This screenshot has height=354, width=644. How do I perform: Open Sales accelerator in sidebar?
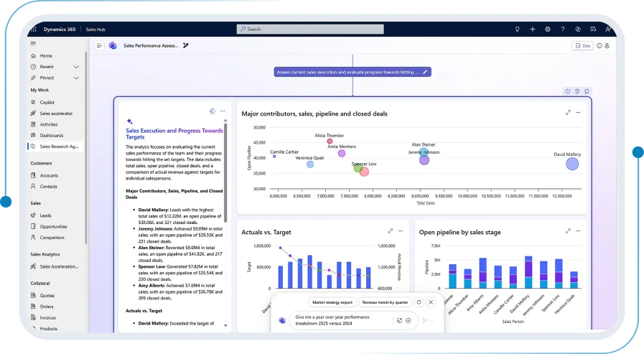click(55, 113)
